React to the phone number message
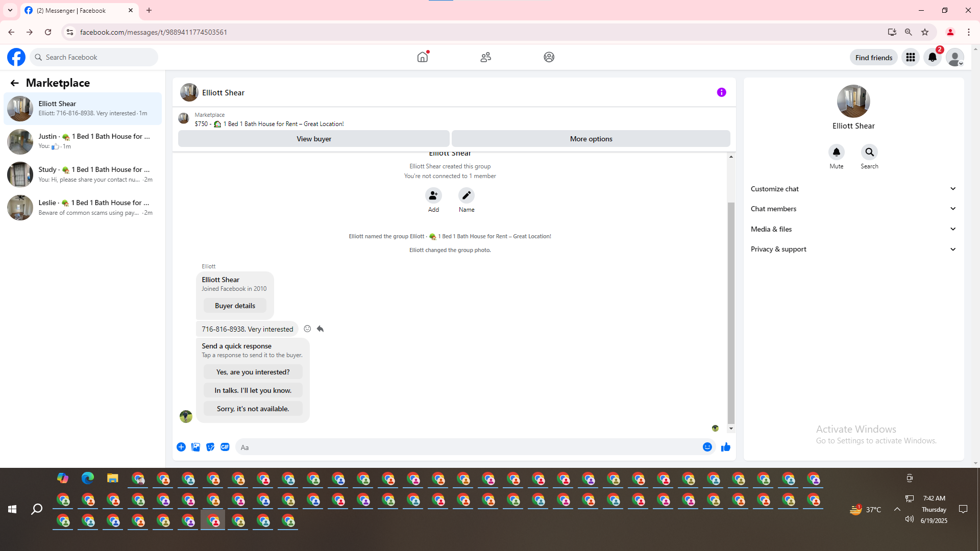 [307, 329]
